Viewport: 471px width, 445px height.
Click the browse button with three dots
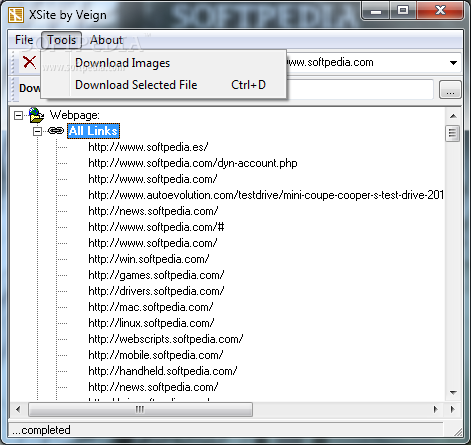tap(450, 89)
